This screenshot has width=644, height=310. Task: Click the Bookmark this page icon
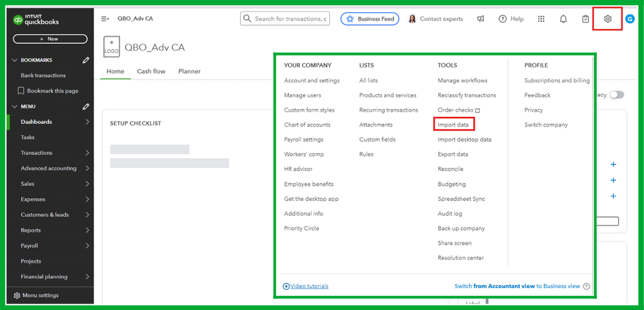point(21,91)
